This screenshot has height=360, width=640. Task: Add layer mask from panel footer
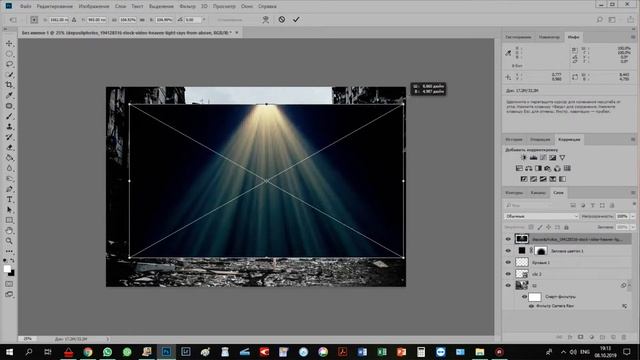pos(580,337)
